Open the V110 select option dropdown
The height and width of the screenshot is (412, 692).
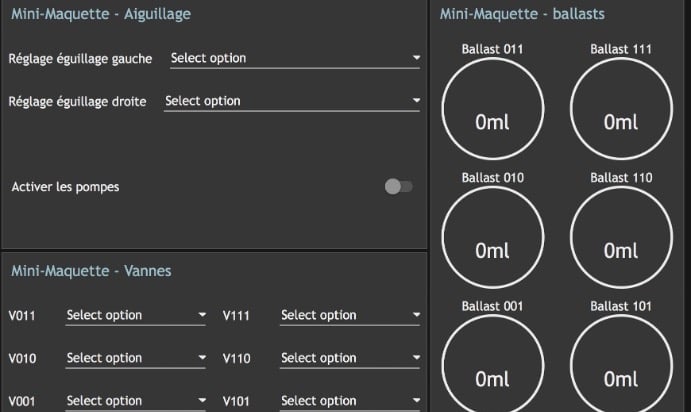(350, 358)
